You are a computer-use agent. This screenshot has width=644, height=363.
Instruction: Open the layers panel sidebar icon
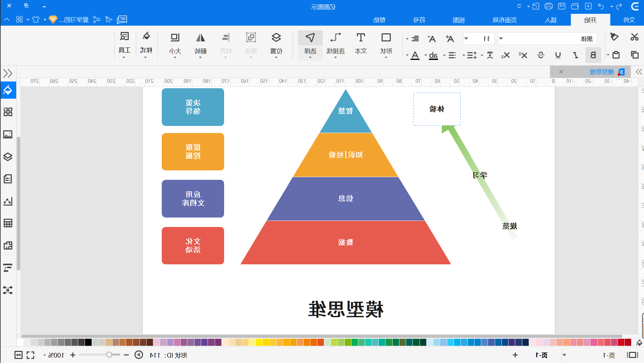(8, 157)
